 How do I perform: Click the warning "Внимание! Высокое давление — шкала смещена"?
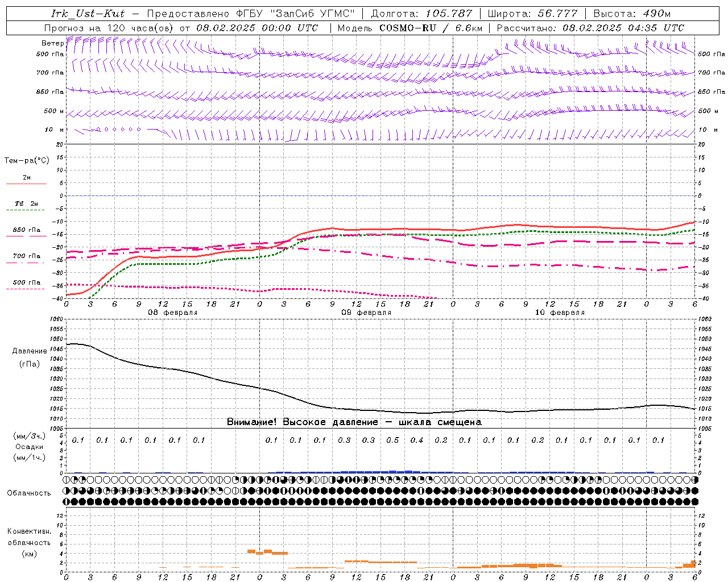tap(354, 422)
